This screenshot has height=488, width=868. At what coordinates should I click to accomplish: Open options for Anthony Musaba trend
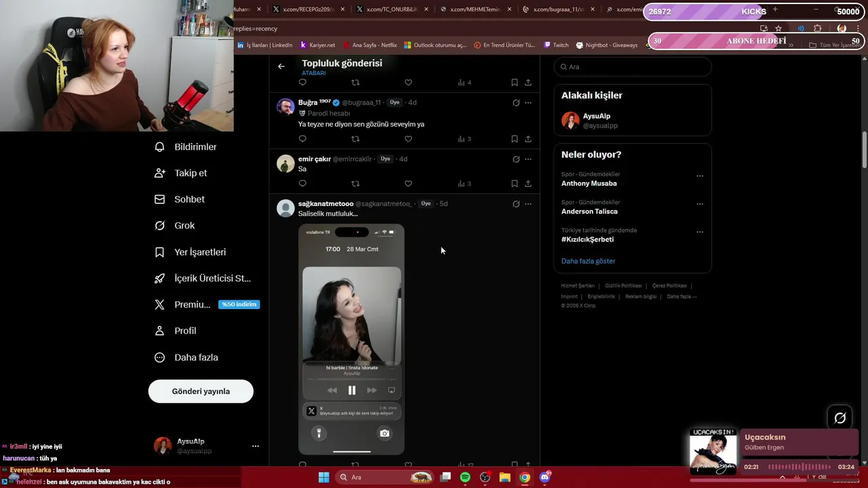click(700, 176)
